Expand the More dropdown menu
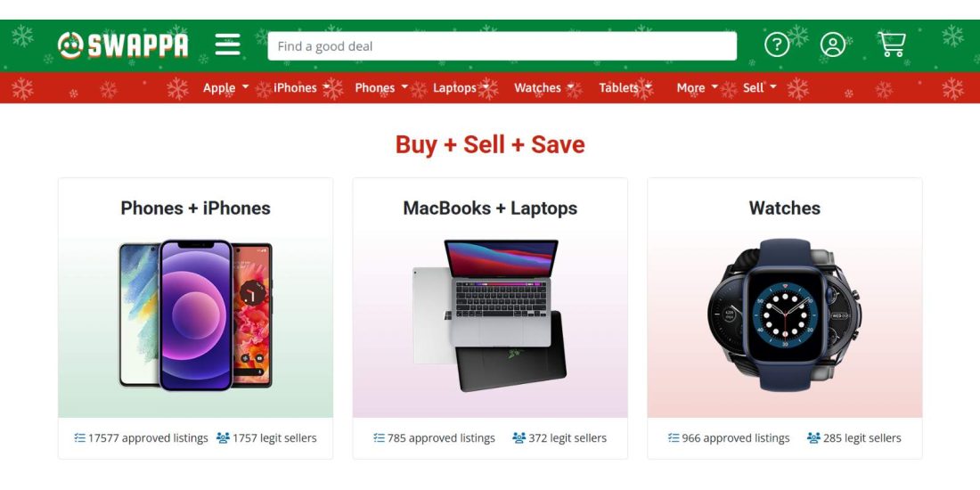980x490 pixels. coord(698,87)
